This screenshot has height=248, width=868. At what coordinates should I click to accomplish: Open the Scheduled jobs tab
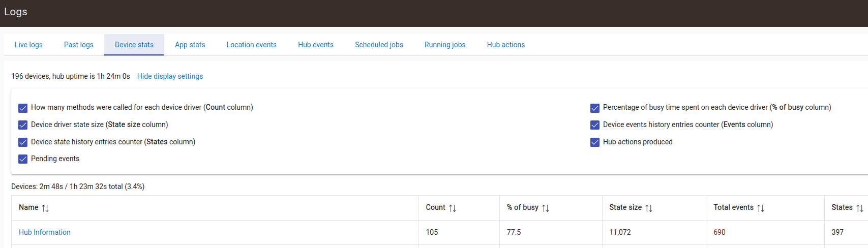(379, 45)
